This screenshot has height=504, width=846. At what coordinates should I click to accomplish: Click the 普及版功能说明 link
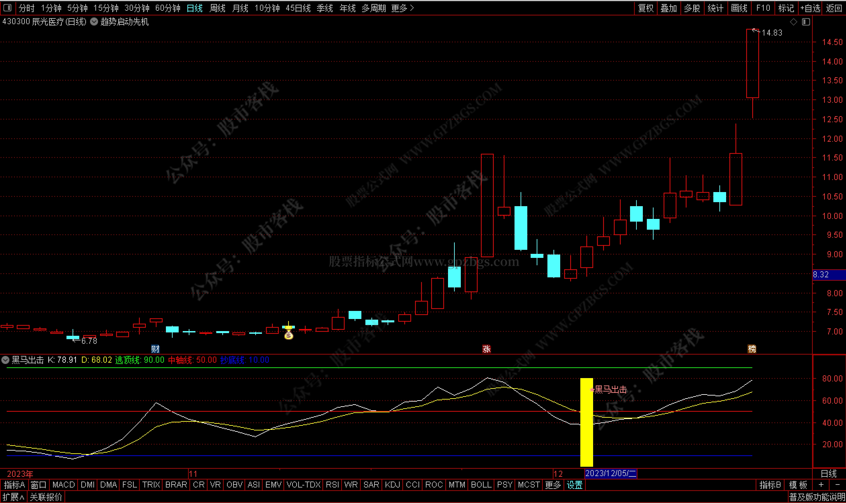coord(816,498)
